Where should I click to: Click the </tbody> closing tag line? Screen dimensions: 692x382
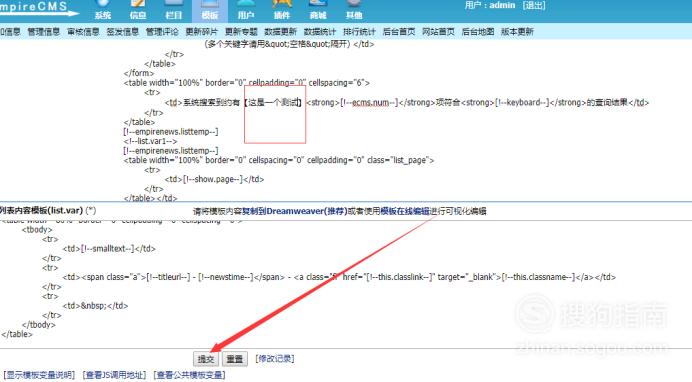[39, 325]
